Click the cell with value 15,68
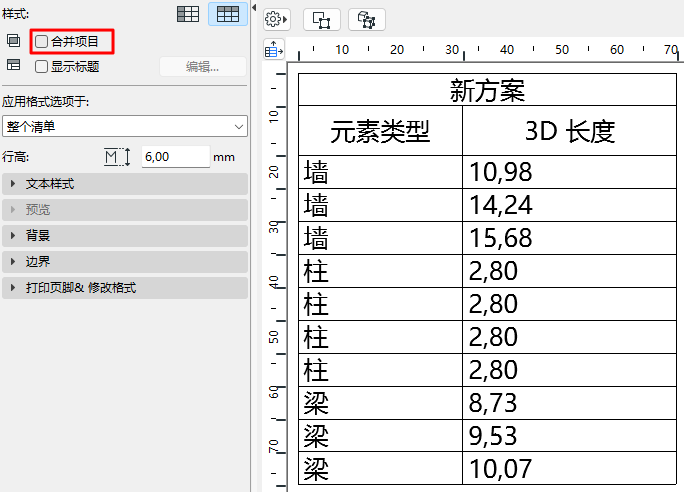 coord(570,238)
